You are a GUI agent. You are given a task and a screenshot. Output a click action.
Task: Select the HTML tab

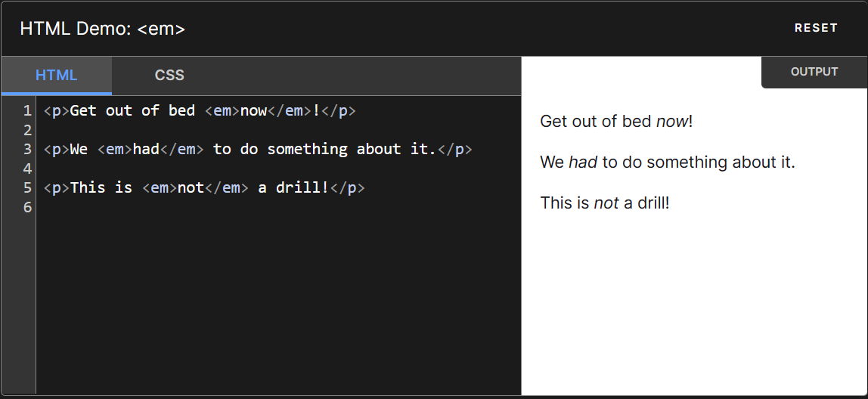[57, 76]
